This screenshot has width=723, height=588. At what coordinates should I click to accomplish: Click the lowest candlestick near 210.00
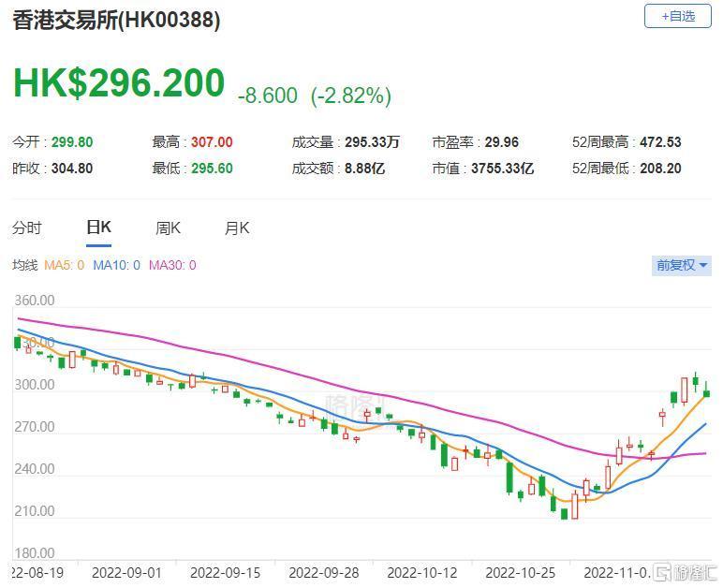[565, 514]
